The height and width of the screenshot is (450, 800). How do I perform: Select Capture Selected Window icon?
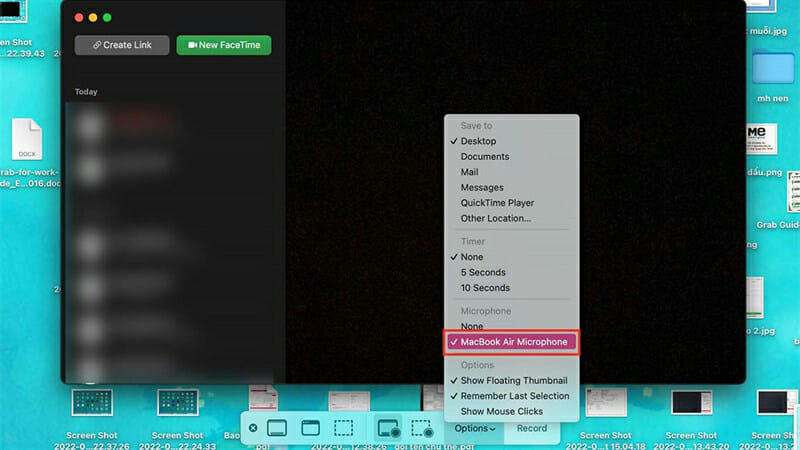[310, 428]
